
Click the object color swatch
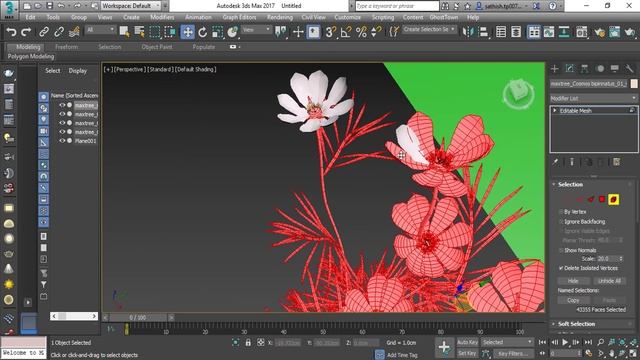pos(634,83)
